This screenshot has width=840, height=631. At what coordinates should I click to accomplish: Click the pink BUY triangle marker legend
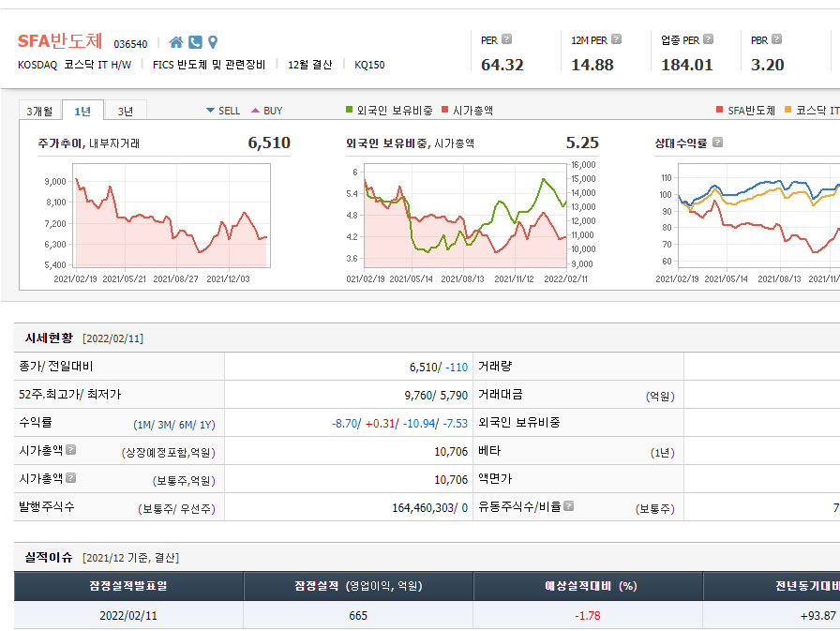256,111
